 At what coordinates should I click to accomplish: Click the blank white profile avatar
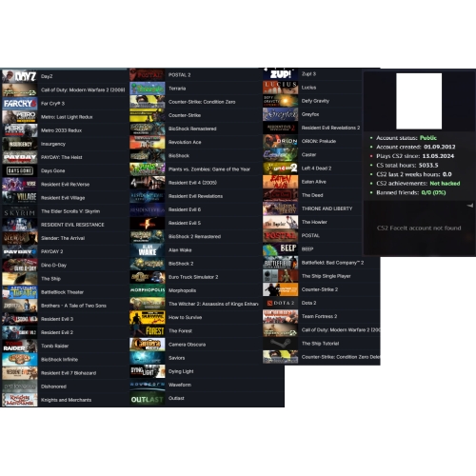(419, 101)
